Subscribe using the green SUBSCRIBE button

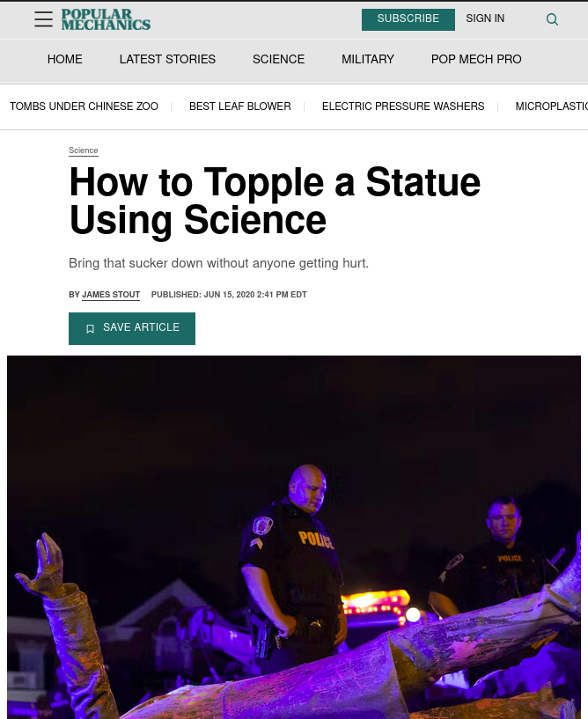408,19
